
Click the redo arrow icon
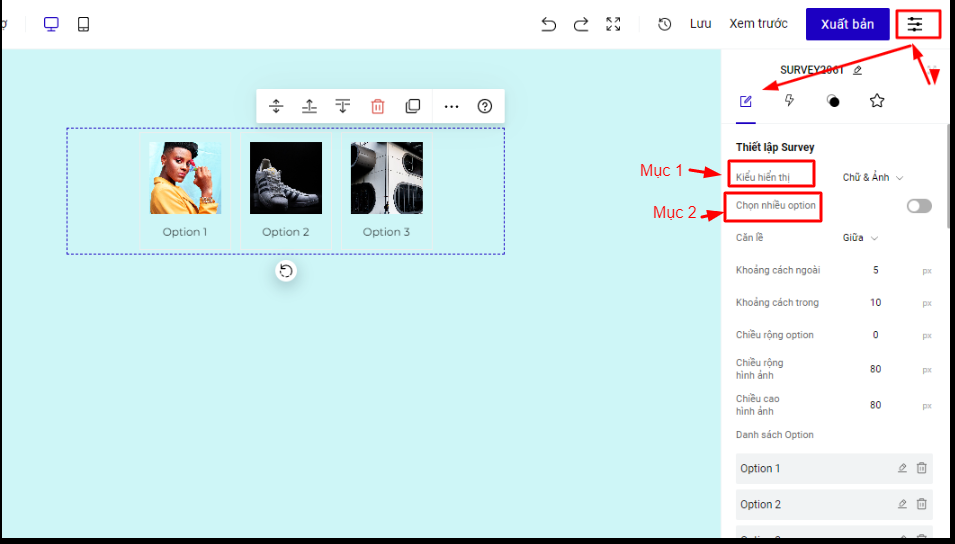[581, 24]
